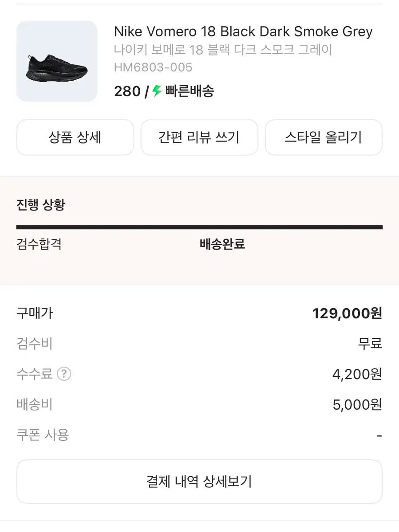Select the 배송완료 delivery complete status
Screen dimensions: 399x532
pos(222,244)
